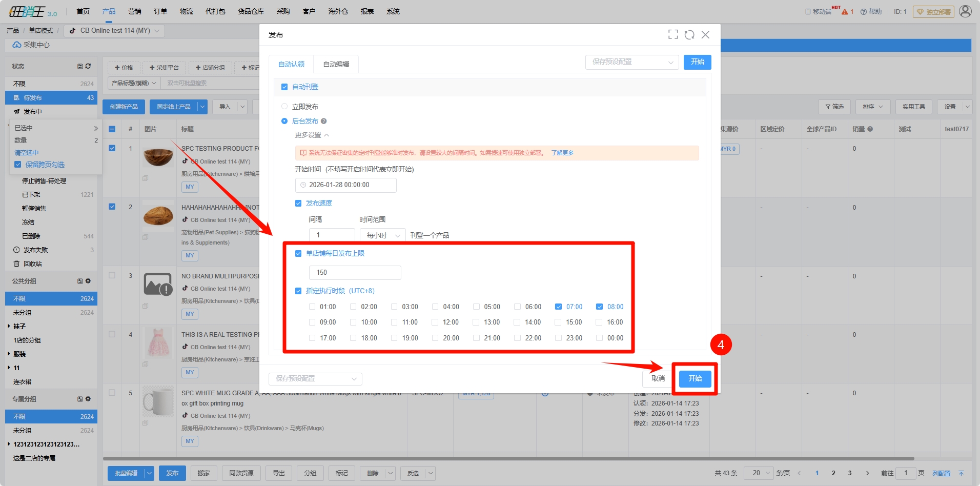Click the fullscreen icon in the 发布 dialog header
Viewport: 980px width, 486px height.
(673, 34)
